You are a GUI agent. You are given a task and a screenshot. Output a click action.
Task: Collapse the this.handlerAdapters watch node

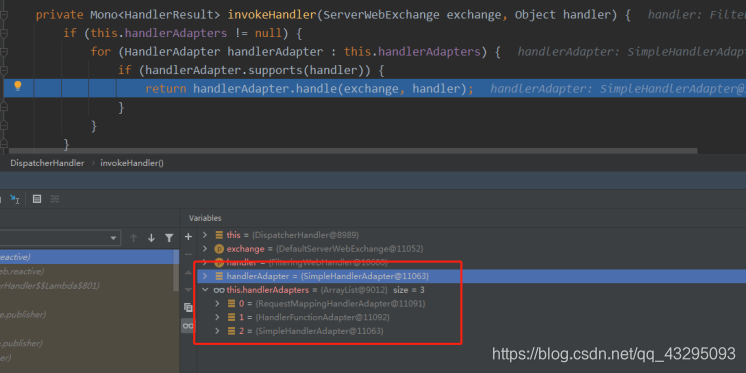[x=205, y=290]
